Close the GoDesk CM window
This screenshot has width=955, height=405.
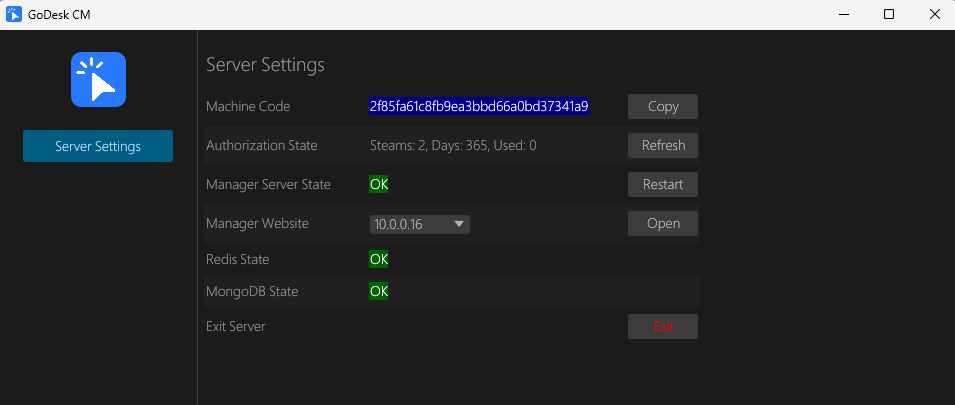click(933, 14)
